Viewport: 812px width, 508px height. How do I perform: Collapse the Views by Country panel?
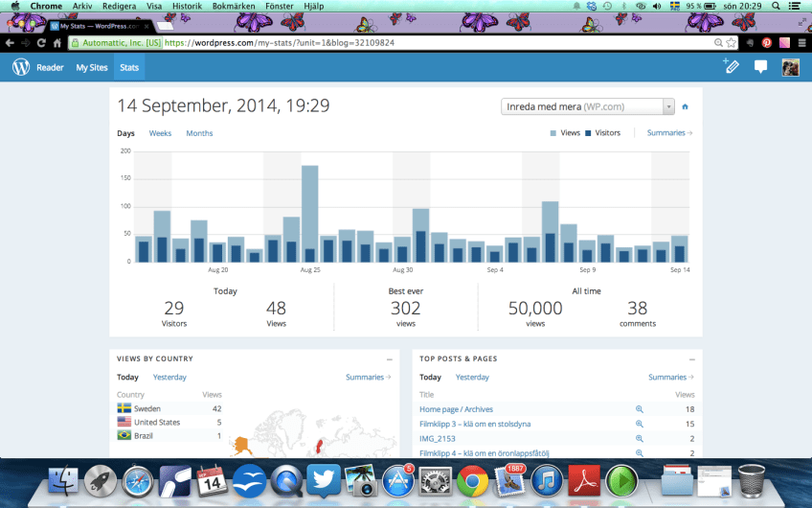389,358
